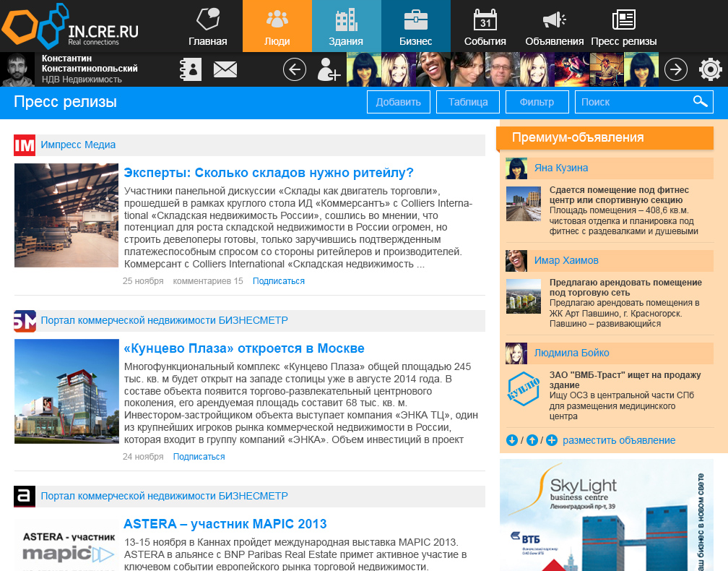Open the Здания section
Viewport: 728px width, 571px height.
347,26
